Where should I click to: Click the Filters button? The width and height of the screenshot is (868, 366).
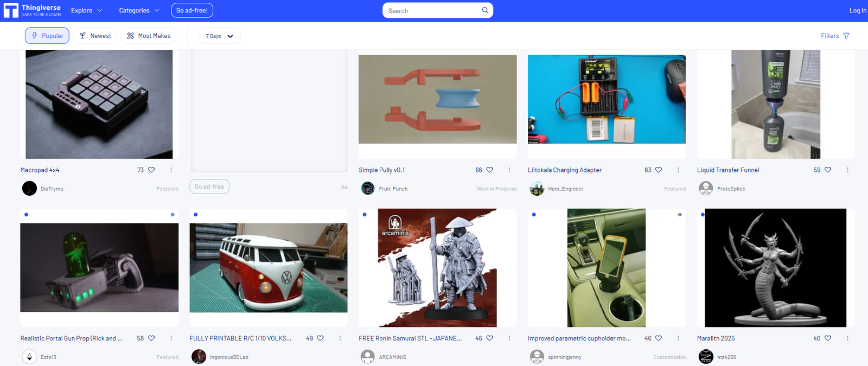pyautogui.click(x=835, y=36)
